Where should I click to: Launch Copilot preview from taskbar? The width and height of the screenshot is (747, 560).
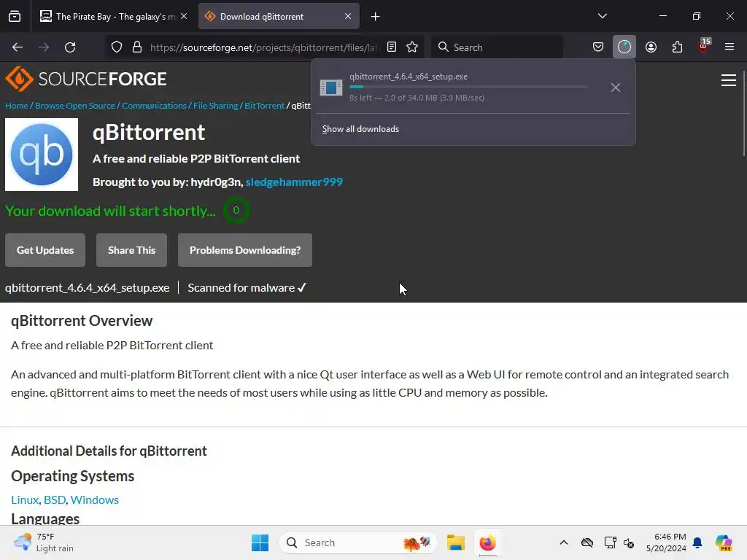(x=723, y=542)
